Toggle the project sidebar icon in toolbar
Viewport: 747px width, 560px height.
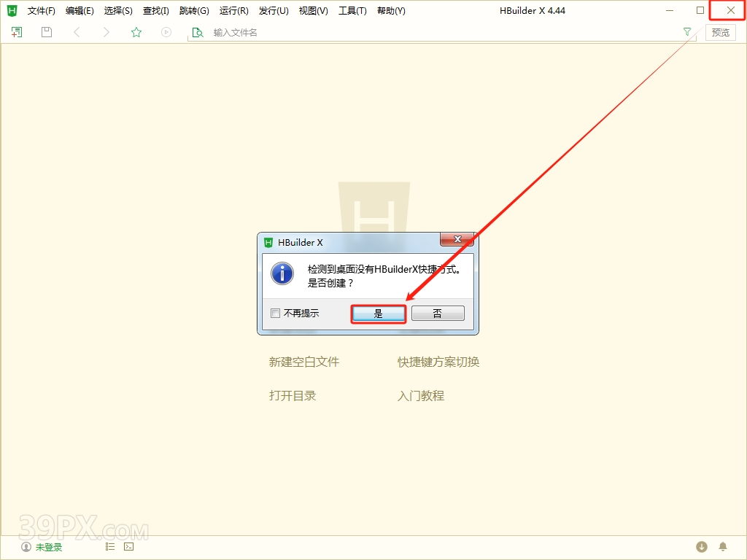pyautogui.click(x=17, y=32)
